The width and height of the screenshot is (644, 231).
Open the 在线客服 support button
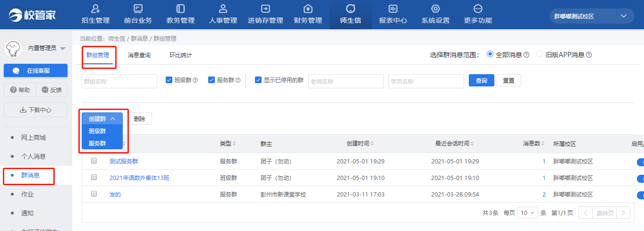[35, 71]
